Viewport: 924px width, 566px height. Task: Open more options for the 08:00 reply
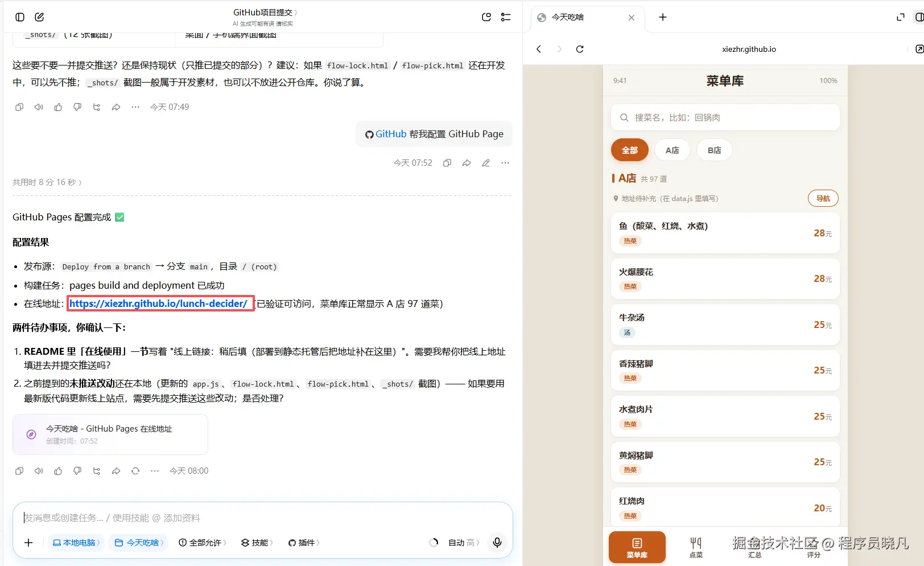point(155,471)
